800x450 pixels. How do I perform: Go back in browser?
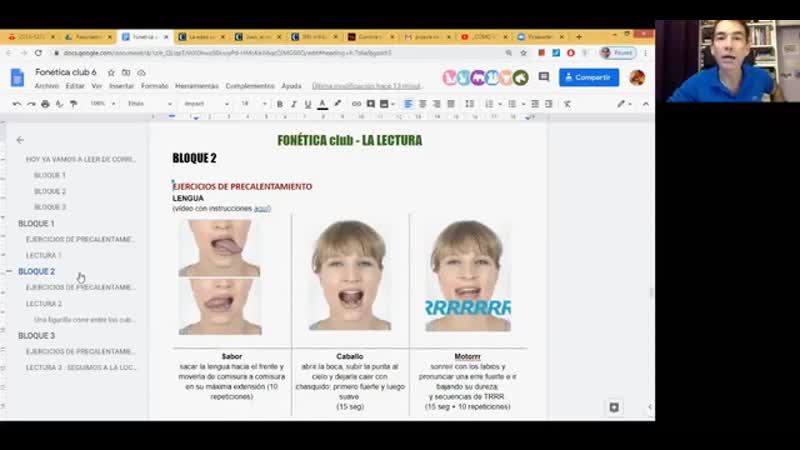tap(9, 53)
